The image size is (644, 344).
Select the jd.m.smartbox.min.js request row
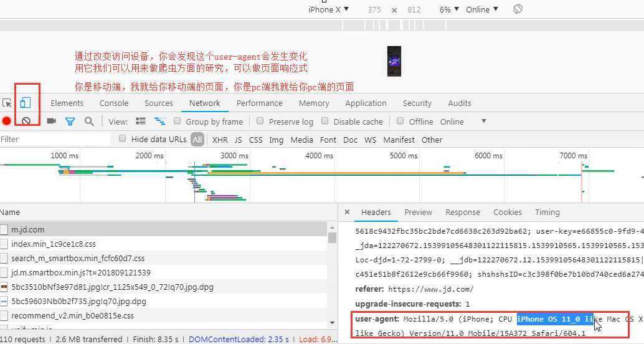coord(164,272)
